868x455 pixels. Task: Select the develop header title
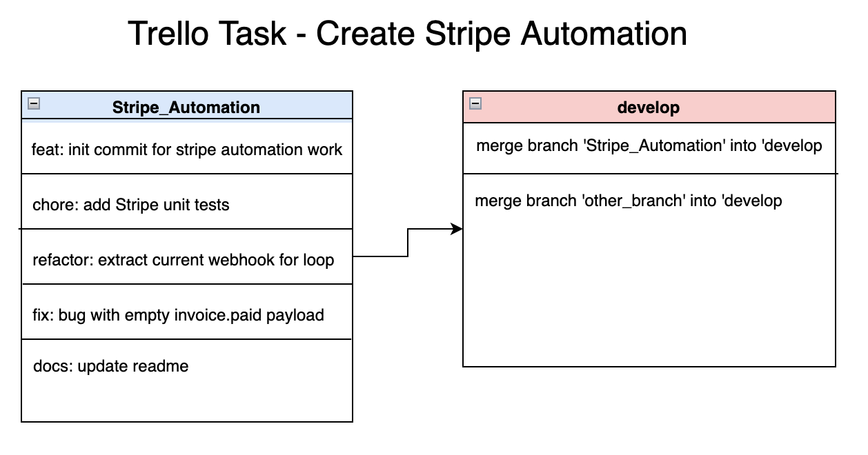point(649,108)
